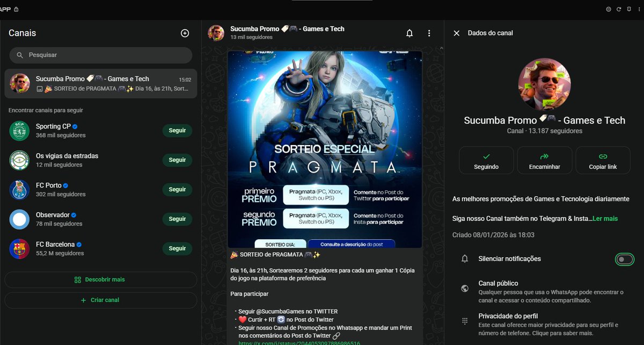This screenshot has width=644, height=345.
Task: Expand description with Ler mais link
Action: coord(605,219)
